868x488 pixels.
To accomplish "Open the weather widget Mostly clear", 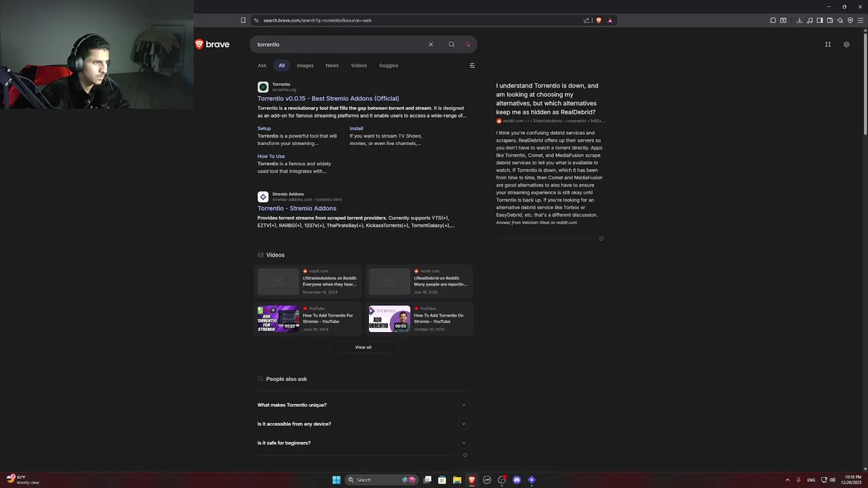I will pos(23,480).
